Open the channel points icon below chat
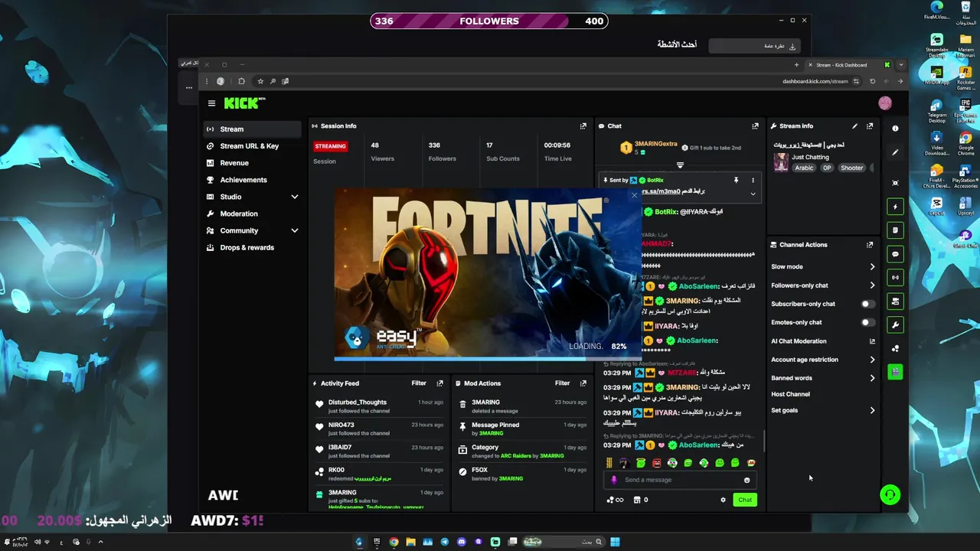The height and width of the screenshot is (551, 980). click(x=614, y=500)
